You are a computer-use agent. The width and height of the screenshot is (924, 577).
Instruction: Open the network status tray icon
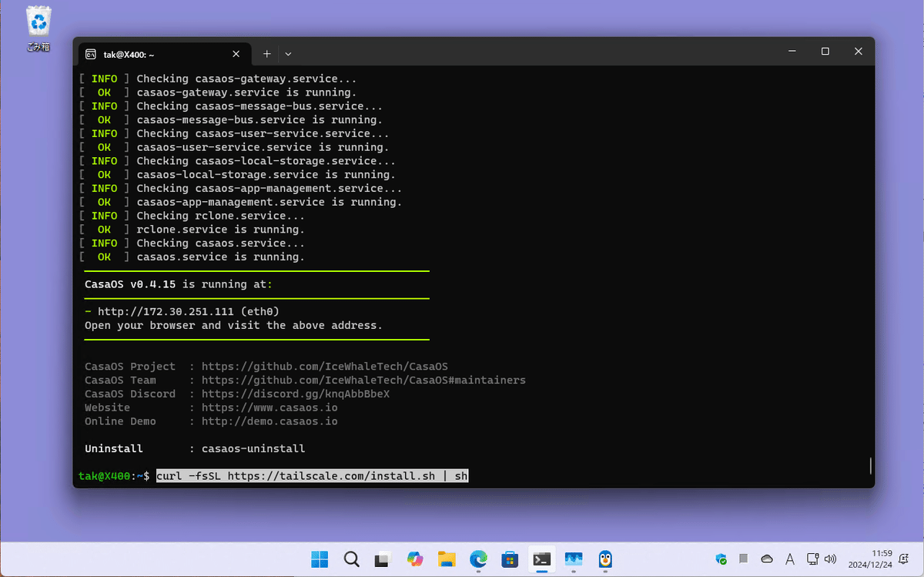812,559
